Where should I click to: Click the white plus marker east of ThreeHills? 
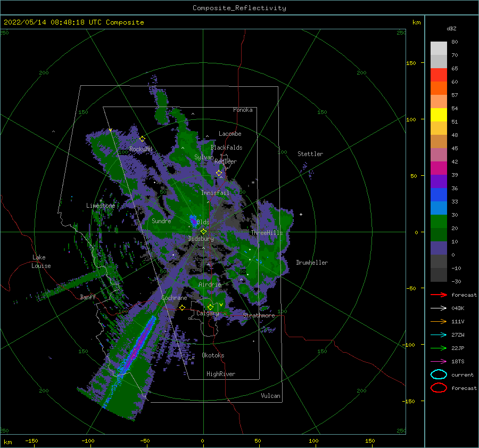coord(301,214)
